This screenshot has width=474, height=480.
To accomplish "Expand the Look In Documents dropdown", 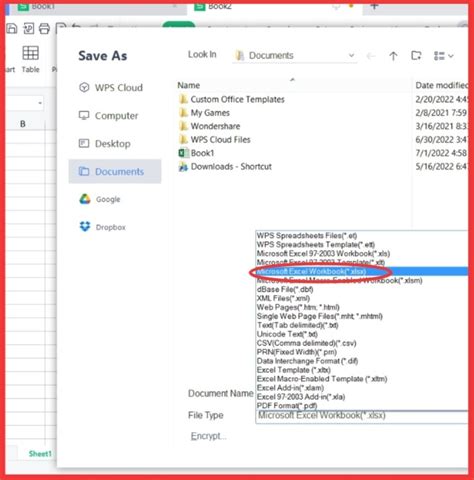I will click(295, 55).
